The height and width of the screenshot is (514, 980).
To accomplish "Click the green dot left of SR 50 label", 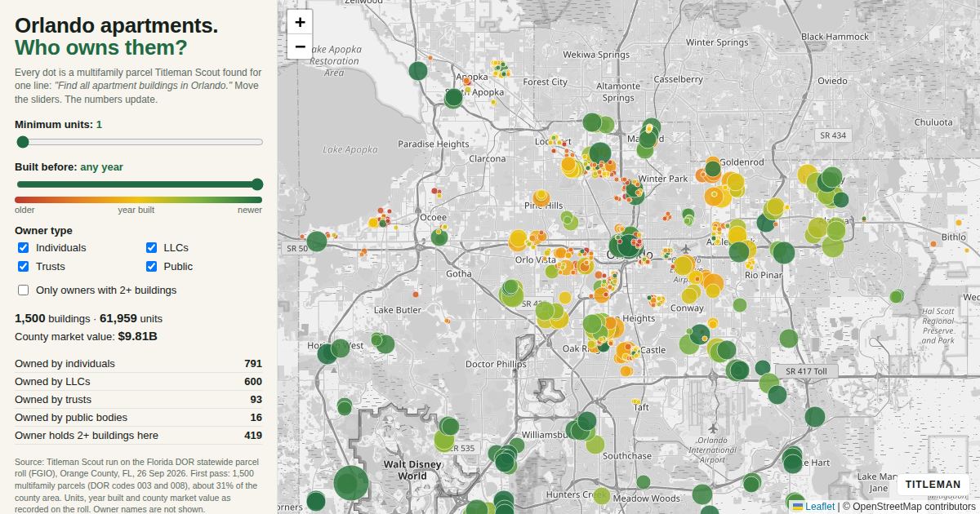I will pyautogui.click(x=317, y=241).
